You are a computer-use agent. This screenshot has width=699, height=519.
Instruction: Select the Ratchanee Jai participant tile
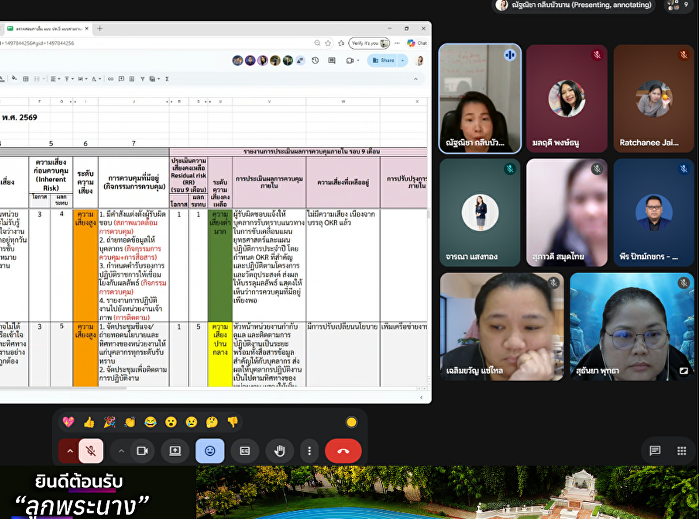click(x=654, y=99)
